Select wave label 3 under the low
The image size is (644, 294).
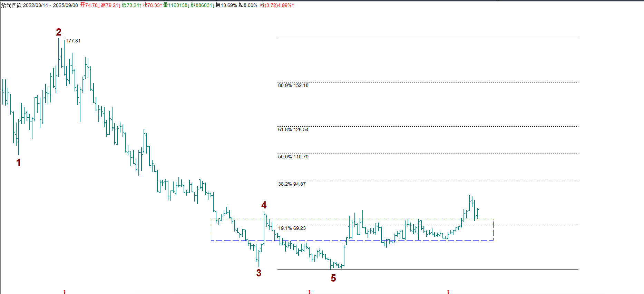click(259, 273)
